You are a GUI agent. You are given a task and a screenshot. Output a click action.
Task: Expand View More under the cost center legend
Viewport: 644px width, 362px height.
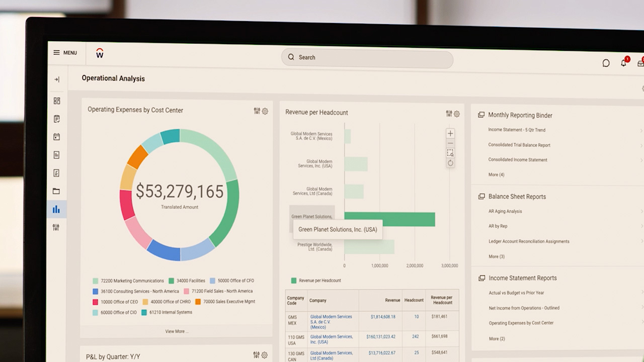(x=176, y=331)
